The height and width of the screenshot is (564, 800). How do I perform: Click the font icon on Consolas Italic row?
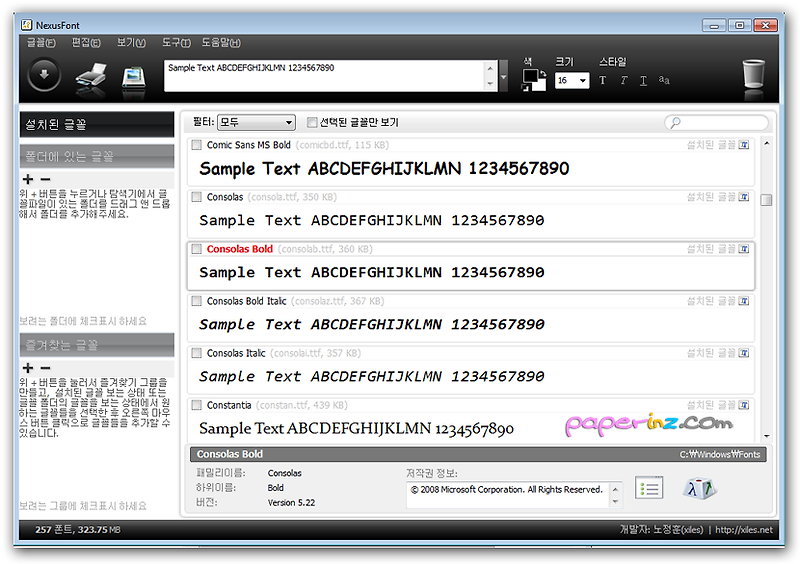coord(744,353)
